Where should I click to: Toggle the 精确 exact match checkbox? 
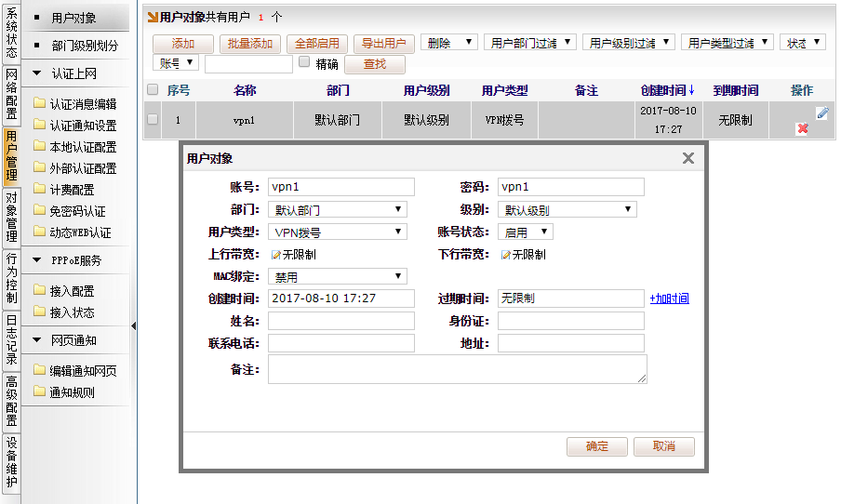tap(304, 62)
